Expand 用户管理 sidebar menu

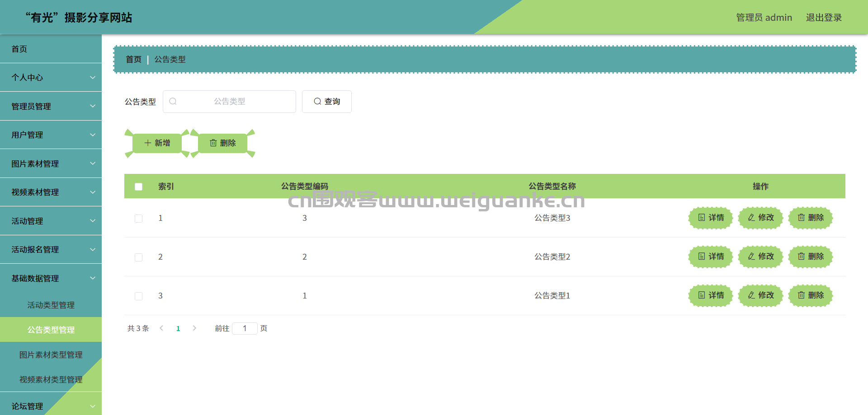tap(51, 135)
